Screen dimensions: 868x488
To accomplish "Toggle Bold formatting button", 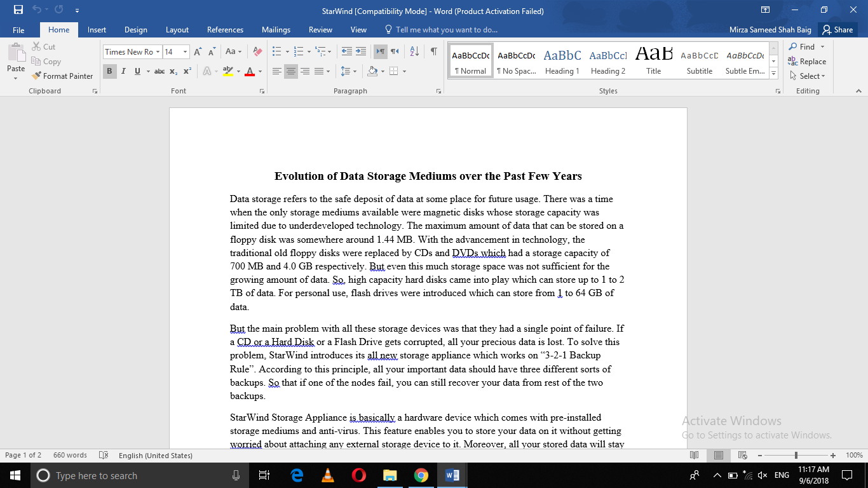I will coord(109,71).
